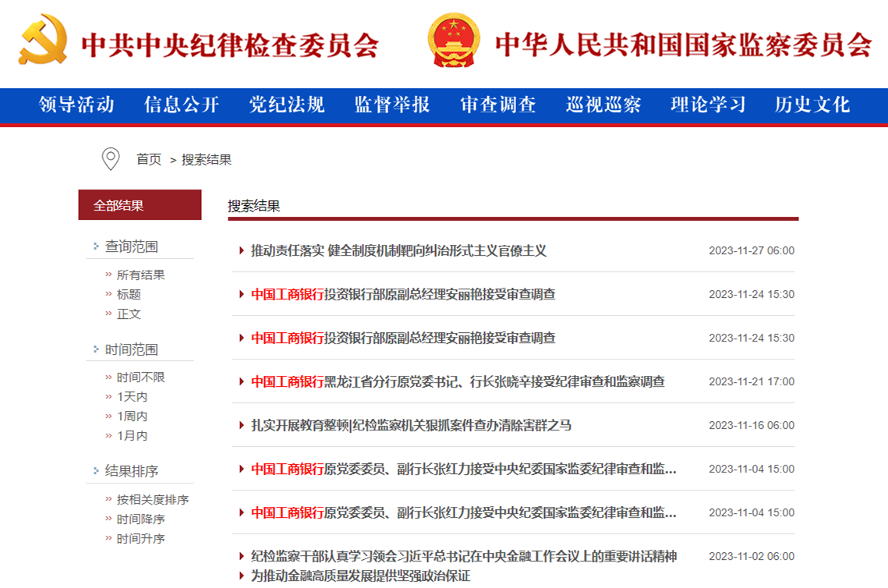This screenshot has height=588, width=888.
Task: Open first 安丽艳接受审查调查 result
Action: click(403, 294)
